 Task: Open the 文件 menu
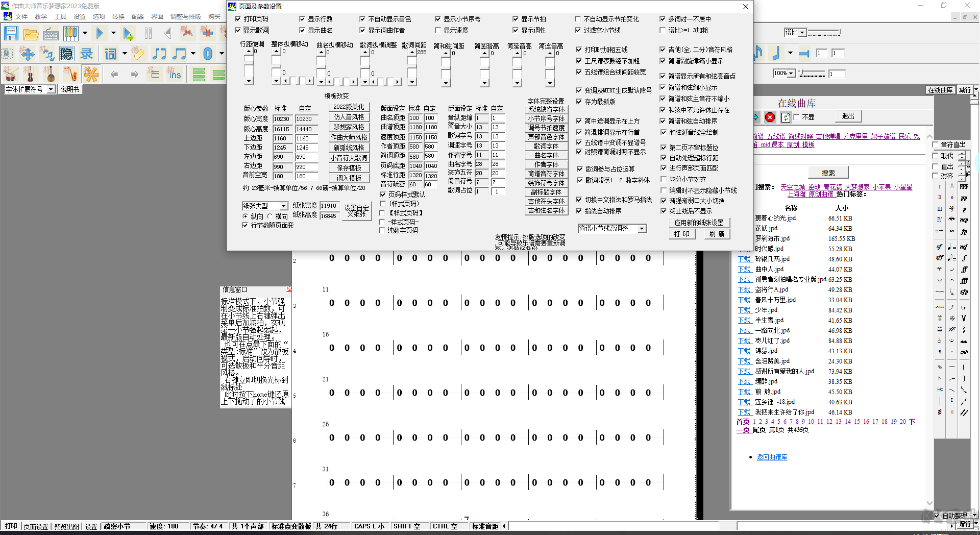21,16
